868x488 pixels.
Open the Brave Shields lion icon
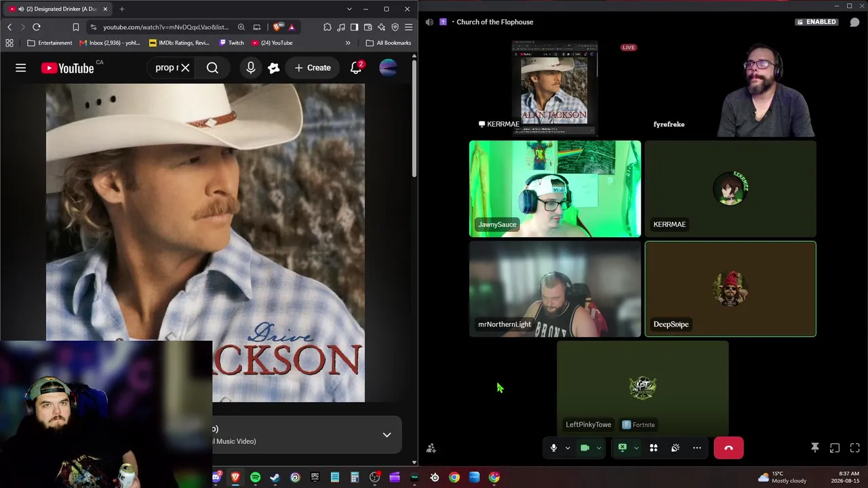tap(278, 27)
